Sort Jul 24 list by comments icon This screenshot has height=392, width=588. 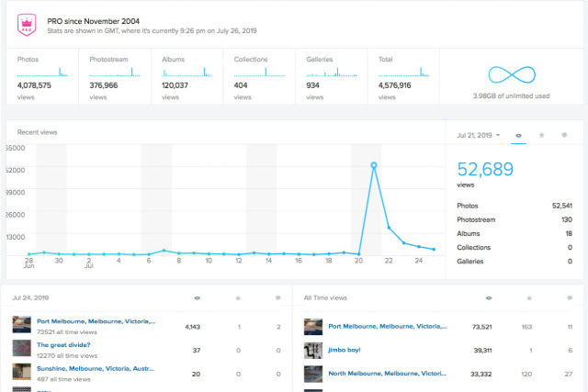point(277,298)
